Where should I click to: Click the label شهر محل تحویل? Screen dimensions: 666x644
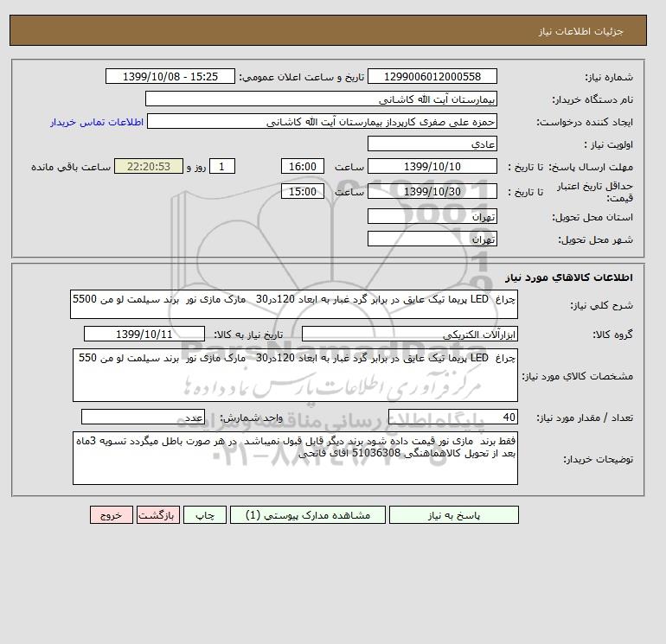click(595, 239)
